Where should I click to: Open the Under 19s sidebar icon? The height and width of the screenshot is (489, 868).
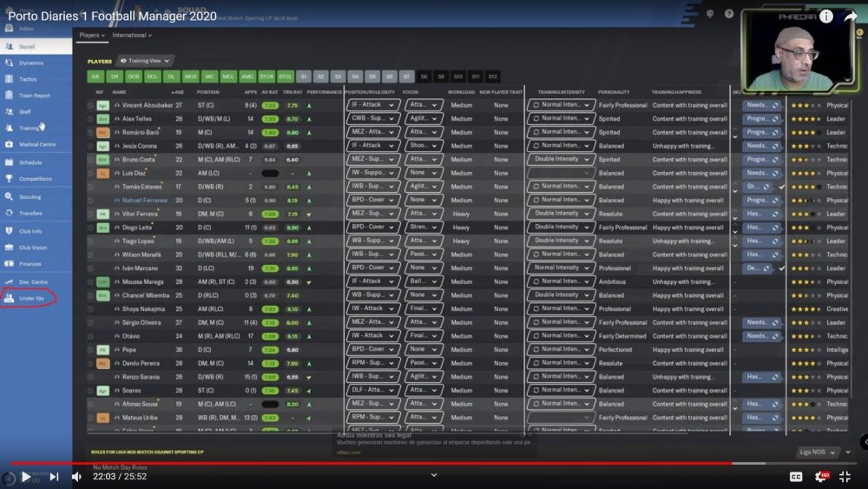9,298
